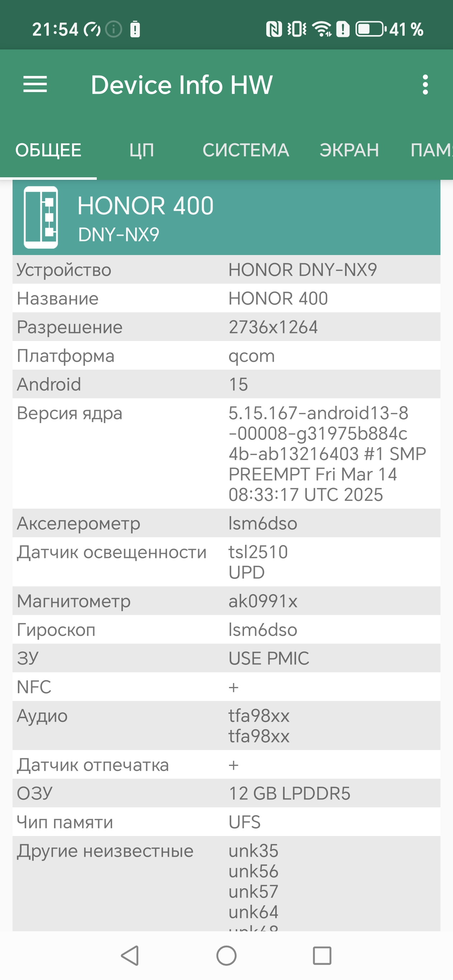This screenshot has width=453, height=980.
Task: Tap the vibrate mode status icon
Action: (x=296, y=29)
